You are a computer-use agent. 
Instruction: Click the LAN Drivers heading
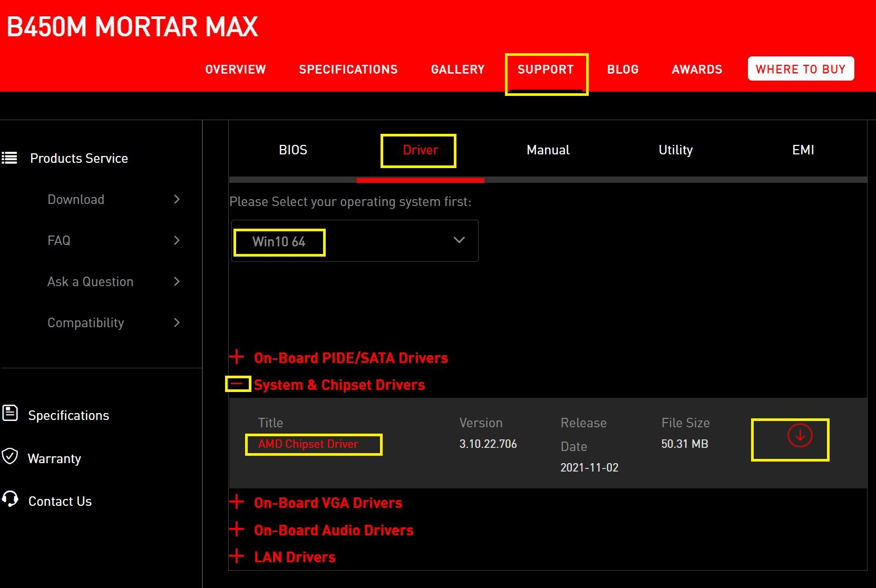click(x=295, y=557)
